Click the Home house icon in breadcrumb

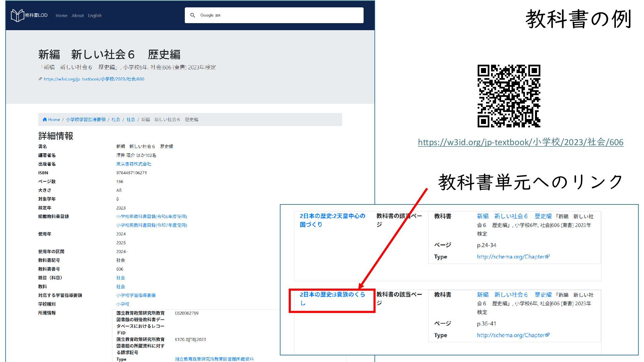(x=45, y=120)
